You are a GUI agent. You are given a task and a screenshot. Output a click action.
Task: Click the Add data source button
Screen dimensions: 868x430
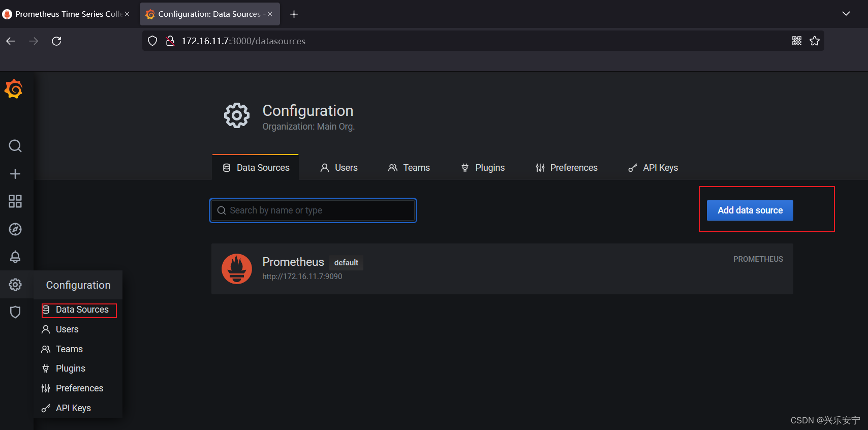tap(750, 210)
